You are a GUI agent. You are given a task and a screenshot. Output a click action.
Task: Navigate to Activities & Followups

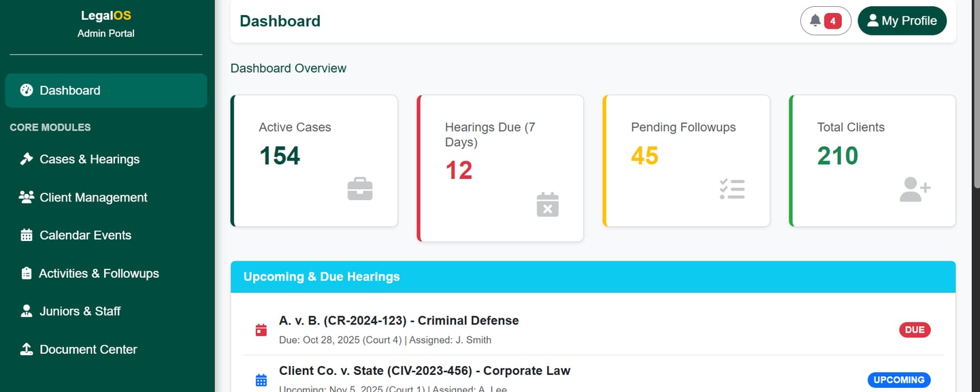99,274
